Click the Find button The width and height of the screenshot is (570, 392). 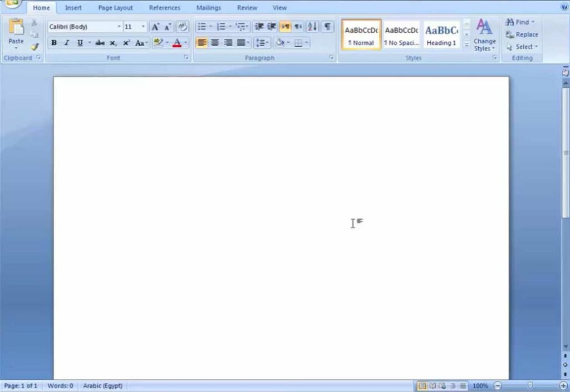(520, 22)
